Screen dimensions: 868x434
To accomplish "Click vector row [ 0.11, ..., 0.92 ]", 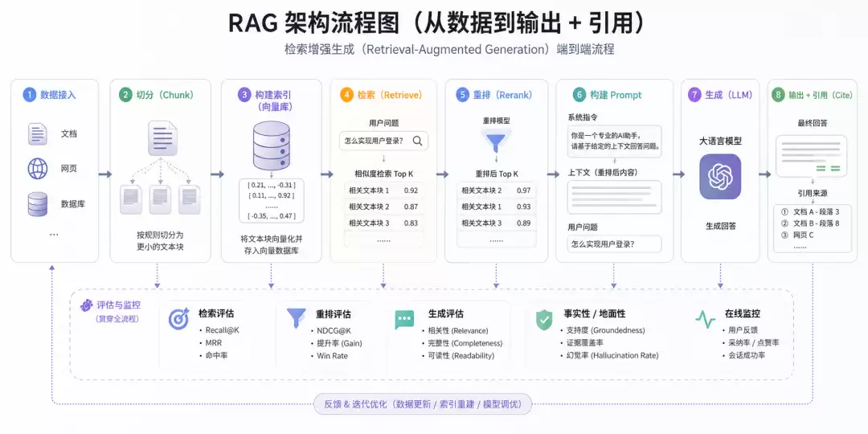I will tap(272, 195).
